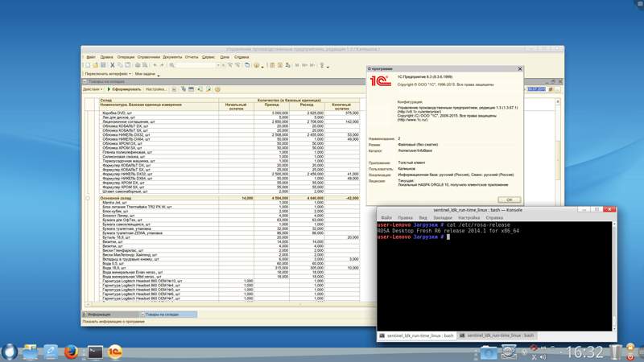644x362 pixels.
Task: Launch Firefox from the taskbar
Action: point(72,352)
